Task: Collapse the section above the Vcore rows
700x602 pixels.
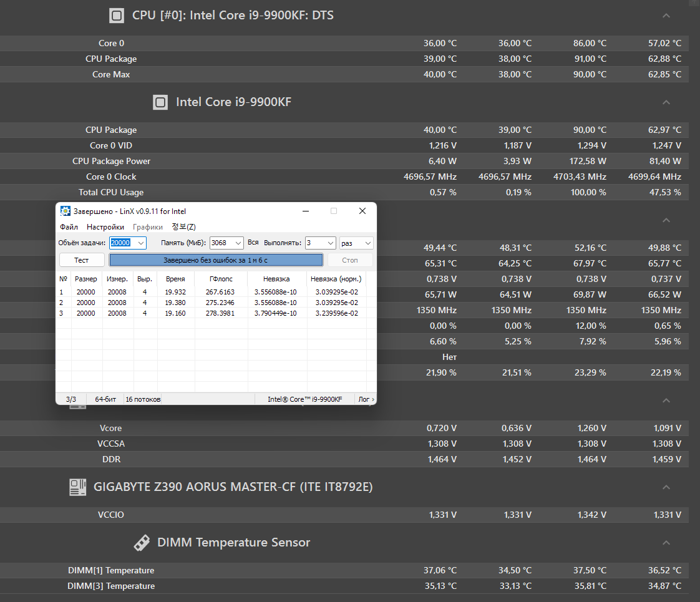Action: (x=666, y=401)
